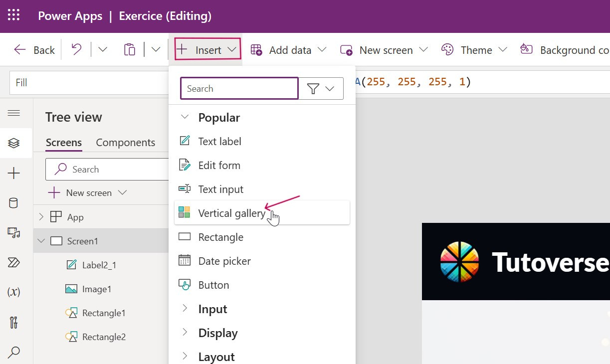Viewport: 610px width, 364px height.
Task: Insert a Vertical gallery
Action: click(x=262, y=213)
